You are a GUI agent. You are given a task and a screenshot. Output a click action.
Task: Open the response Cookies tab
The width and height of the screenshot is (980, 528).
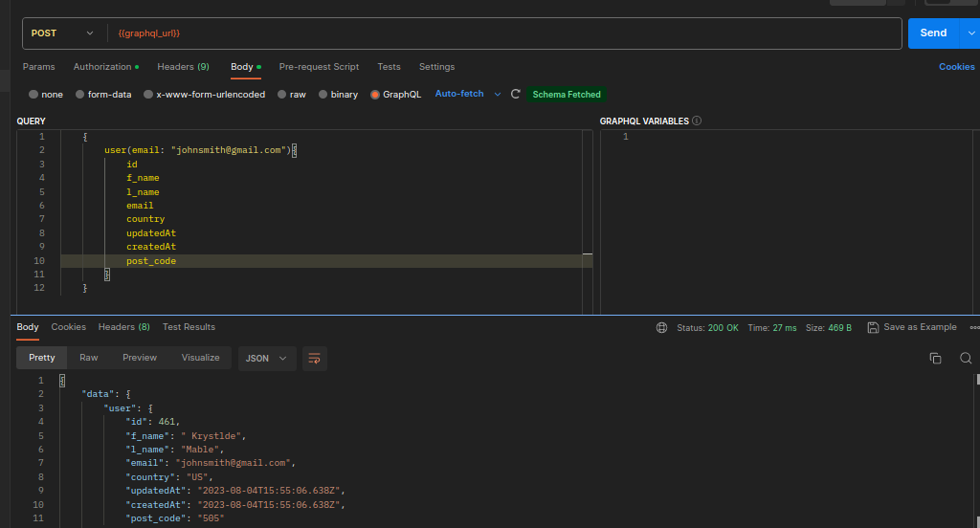click(x=69, y=327)
